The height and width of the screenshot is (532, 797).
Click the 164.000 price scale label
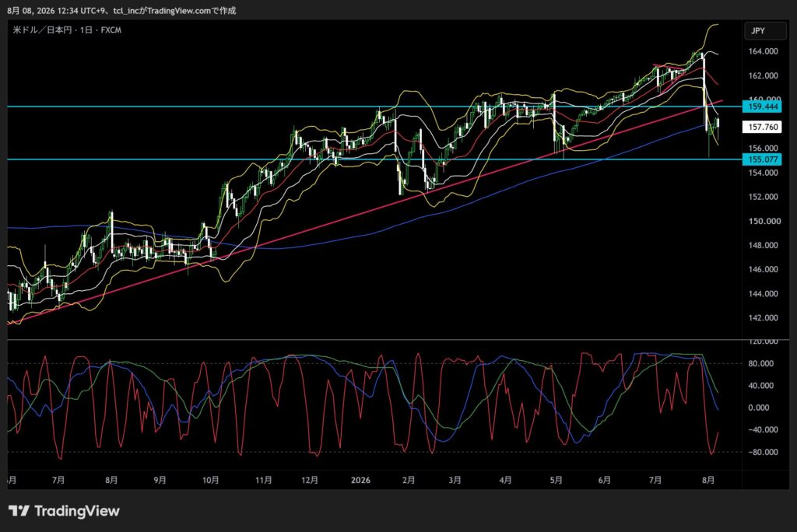pos(763,51)
